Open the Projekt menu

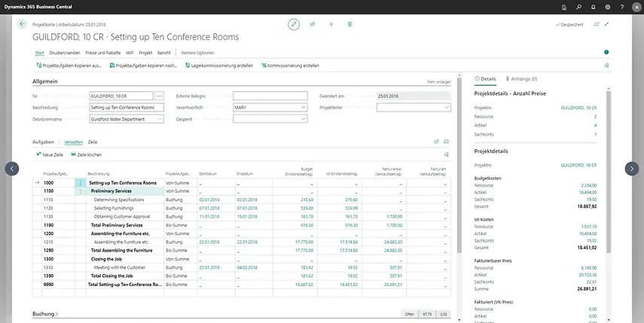[145, 53]
